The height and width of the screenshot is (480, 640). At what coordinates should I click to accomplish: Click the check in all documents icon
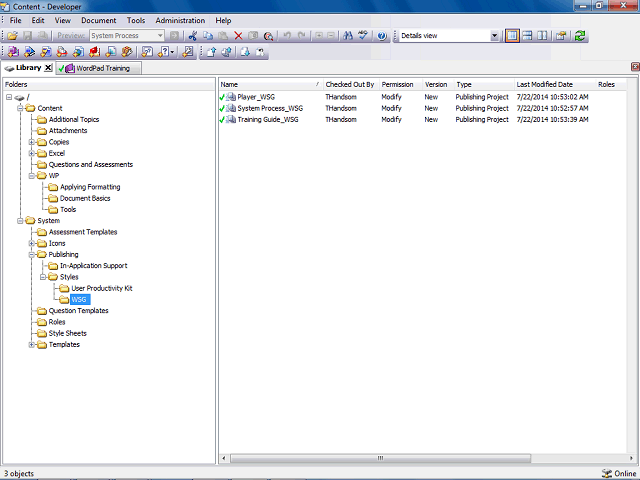pos(227,52)
